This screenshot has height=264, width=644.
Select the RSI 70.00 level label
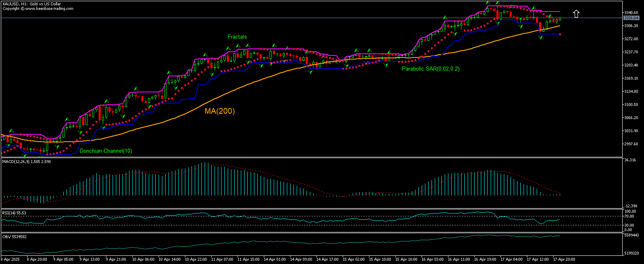click(629, 216)
